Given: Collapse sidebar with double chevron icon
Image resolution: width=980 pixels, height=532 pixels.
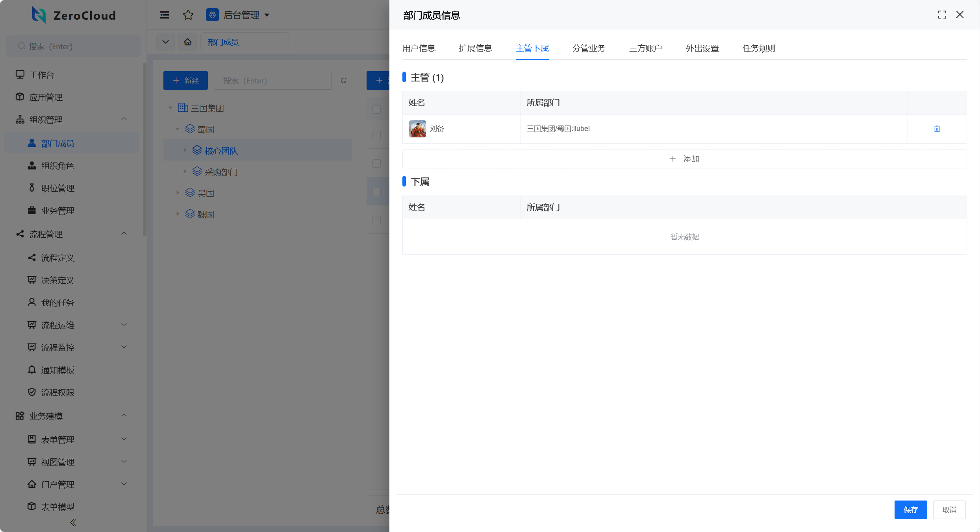Looking at the screenshot, I should (73, 523).
